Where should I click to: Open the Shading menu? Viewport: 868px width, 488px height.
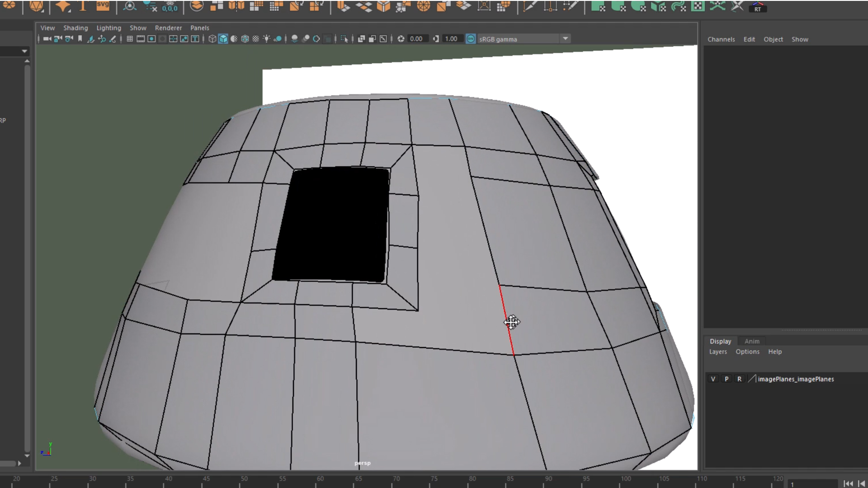pos(75,28)
